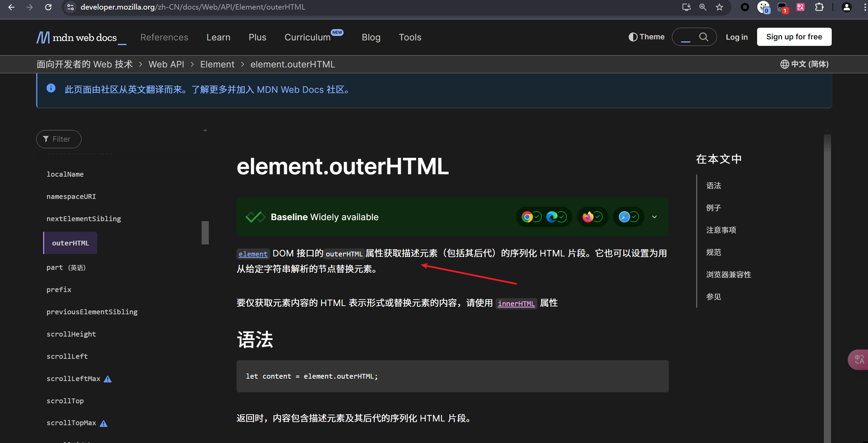Click the Safari browser support icon
This screenshot has height=443, width=868.
624,217
